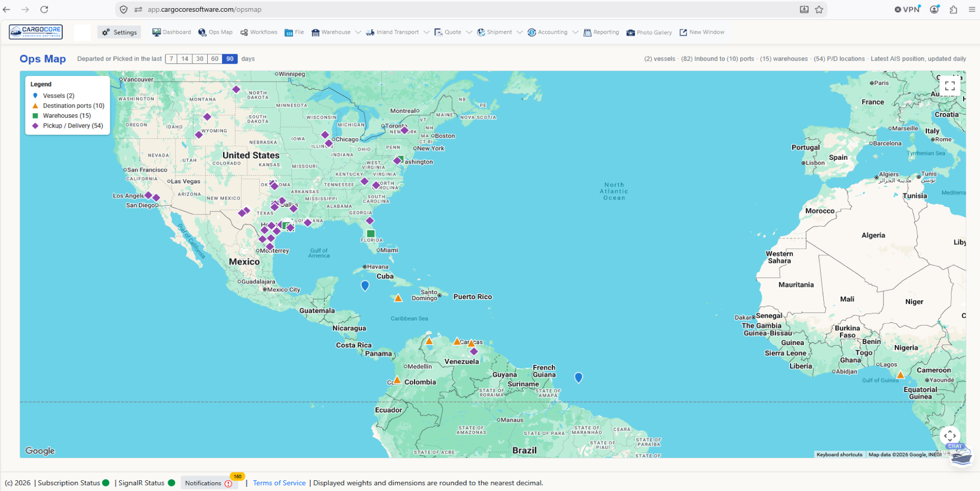The height and width of the screenshot is (491, 980).
Task: Click Pickup / Delivery (54) legend entry
Action: (x=68, y=126)
